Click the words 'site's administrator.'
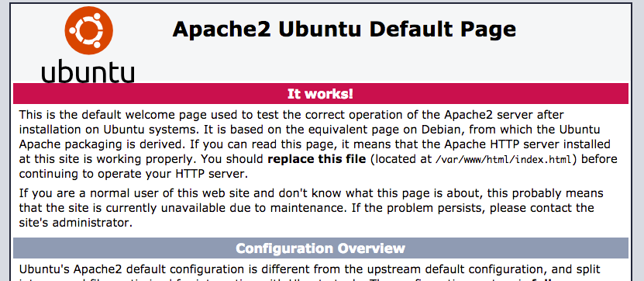Screen dimensions: 644x281 pos(76,223)
